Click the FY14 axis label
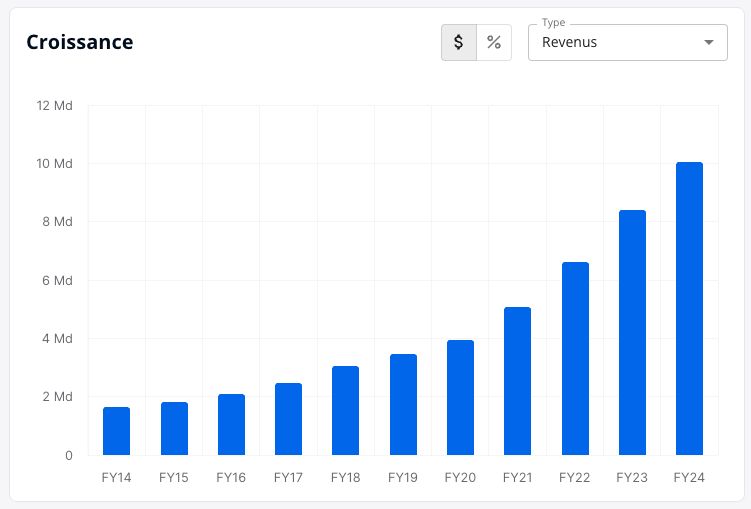 [116, 477]
